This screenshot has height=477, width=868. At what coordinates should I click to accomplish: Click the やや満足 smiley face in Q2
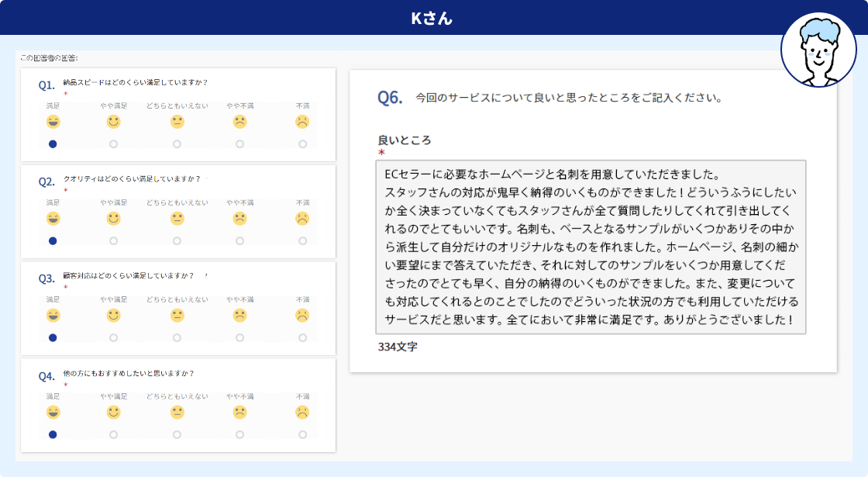pyautogui.click(x=114, y=219)
